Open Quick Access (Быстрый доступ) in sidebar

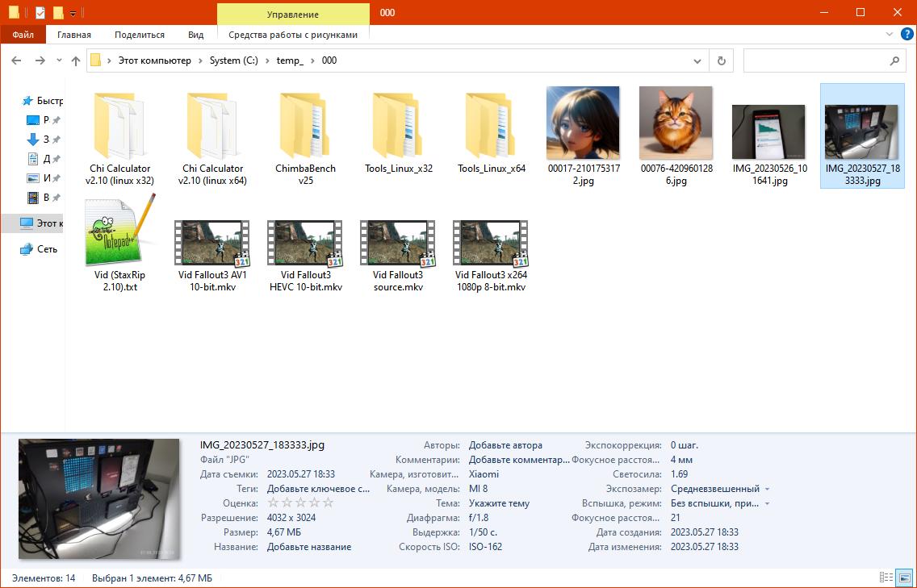point(42,101)
